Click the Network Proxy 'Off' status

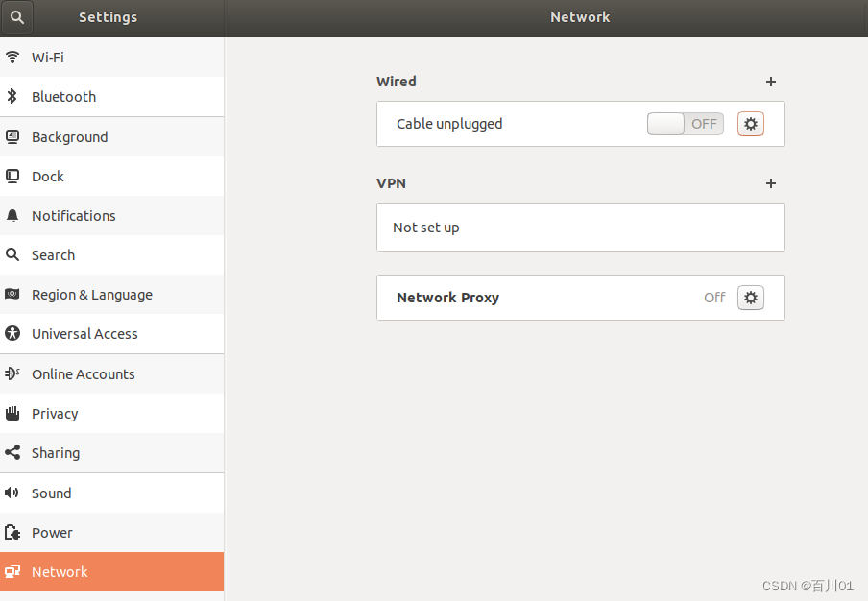coord(714,298)
